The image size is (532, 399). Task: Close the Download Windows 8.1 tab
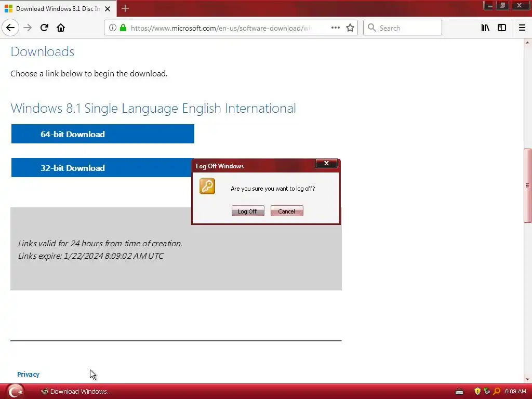tap(108, 9)
